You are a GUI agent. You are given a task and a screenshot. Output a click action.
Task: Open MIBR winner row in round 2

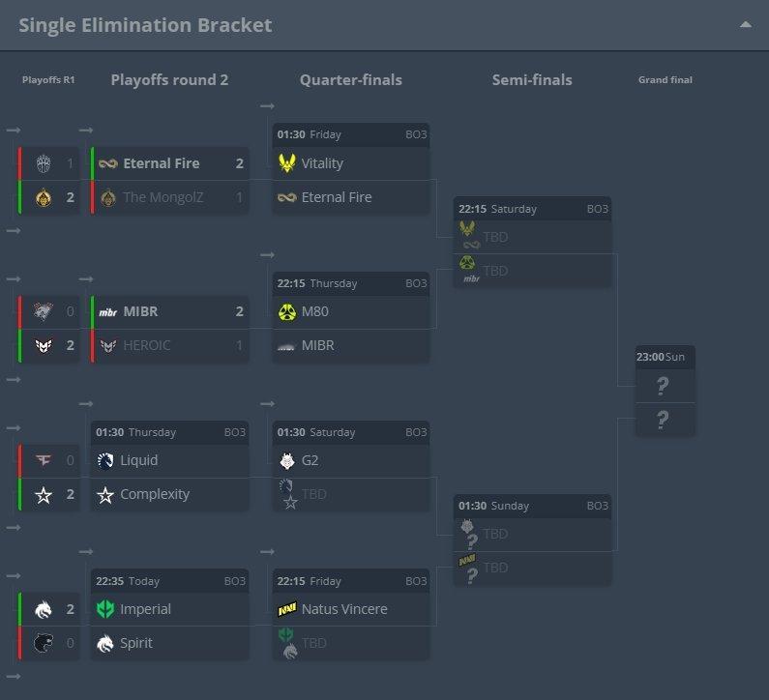169,311
